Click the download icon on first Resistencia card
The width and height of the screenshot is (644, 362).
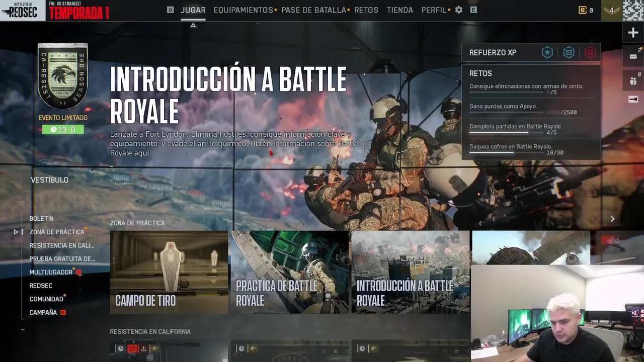pyautogui.click(x=143, y=348)
